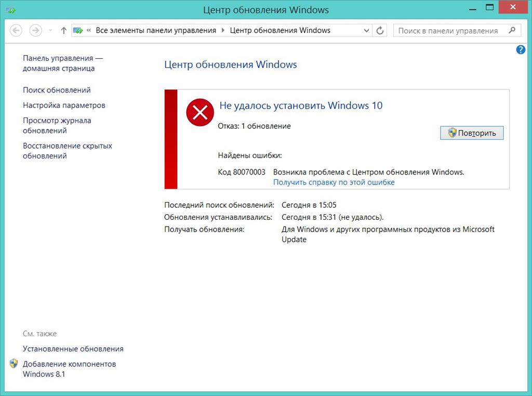Screen dimensions: 532x396
Task: Click the 'Не удалось установить Windows 10' heading
Action: coord(301,105)
